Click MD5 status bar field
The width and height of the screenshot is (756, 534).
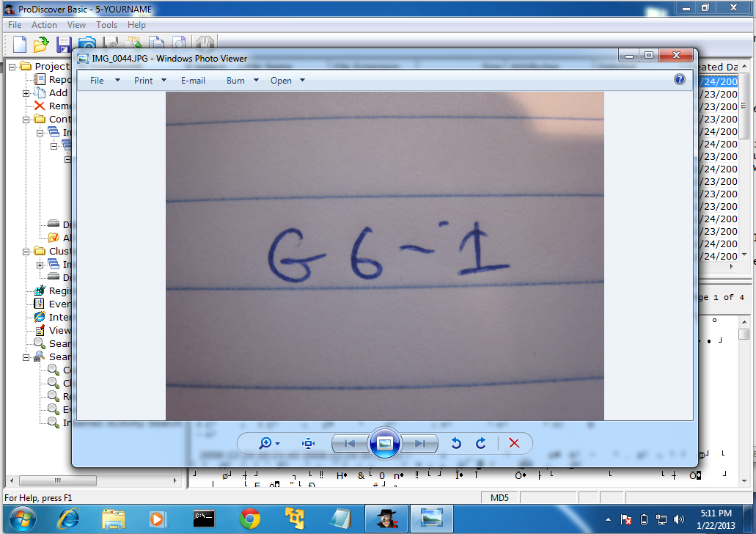[499, 497]
